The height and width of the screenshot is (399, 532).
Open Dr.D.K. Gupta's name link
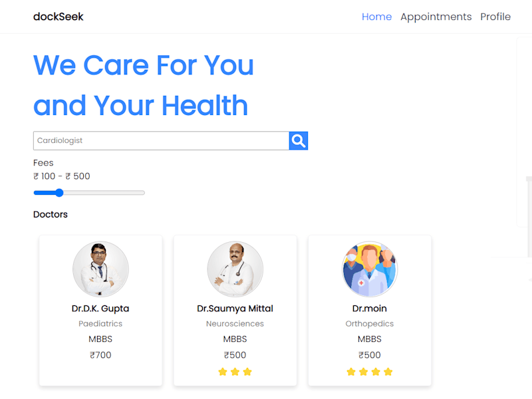(100, 309)
